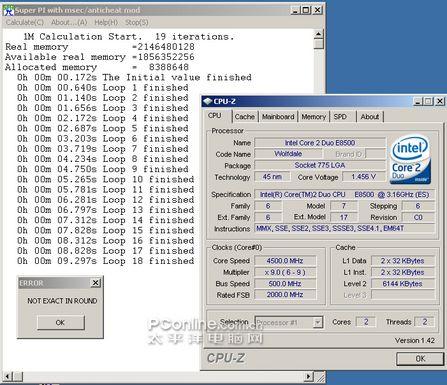Switch to the SPD tab
The width and height of the screenshot is (447, 385).
click(340, 117)
